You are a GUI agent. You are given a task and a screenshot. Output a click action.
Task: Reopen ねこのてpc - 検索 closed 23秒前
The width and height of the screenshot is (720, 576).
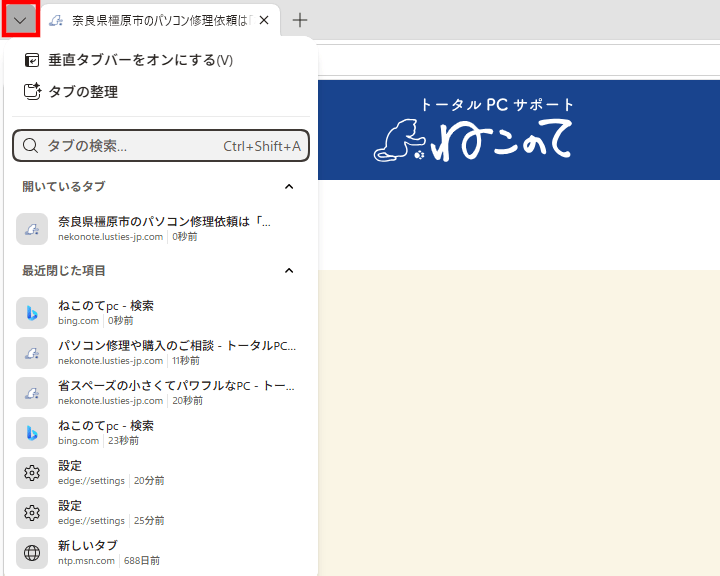(x=161, y=433)
